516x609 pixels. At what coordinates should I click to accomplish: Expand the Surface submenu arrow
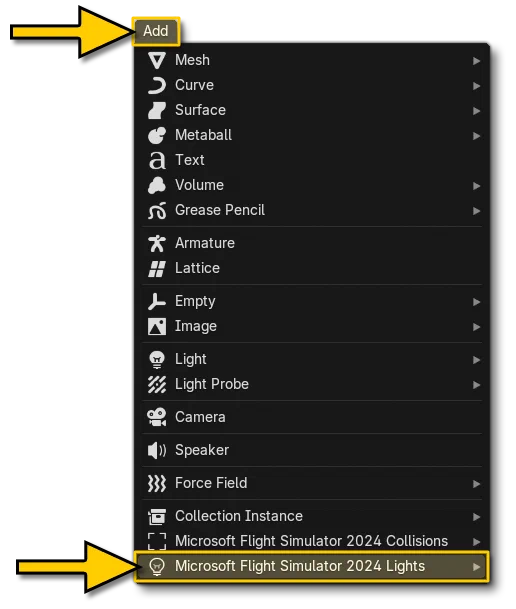(x=476, y=111)
